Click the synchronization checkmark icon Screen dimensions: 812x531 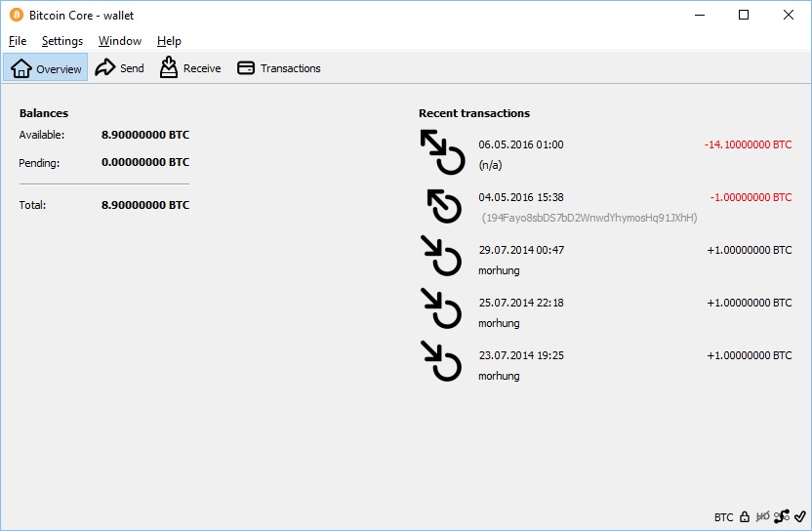[800, 516]
